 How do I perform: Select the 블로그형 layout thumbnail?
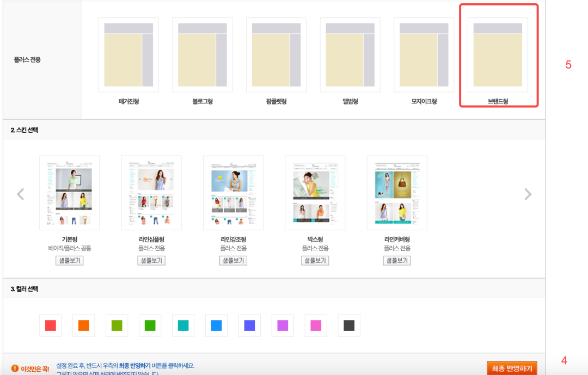(202, 54)
